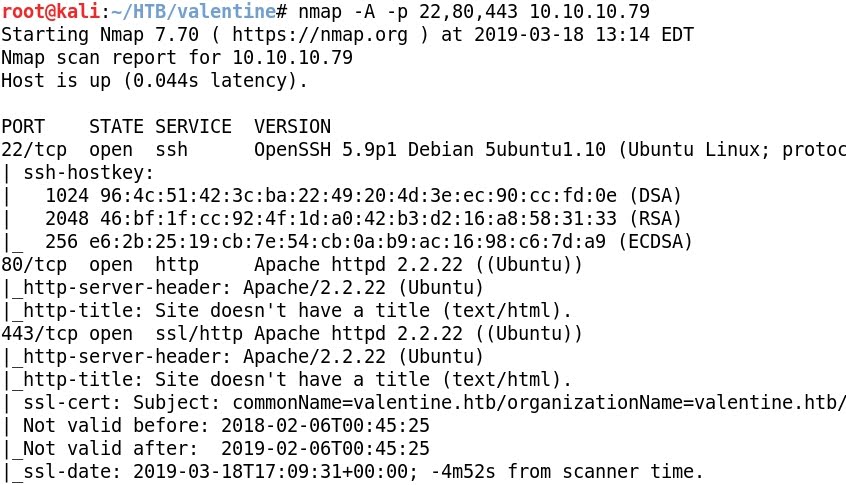
Task: Click the RSA host key fingerprint line
Action: tap(363, 218)
